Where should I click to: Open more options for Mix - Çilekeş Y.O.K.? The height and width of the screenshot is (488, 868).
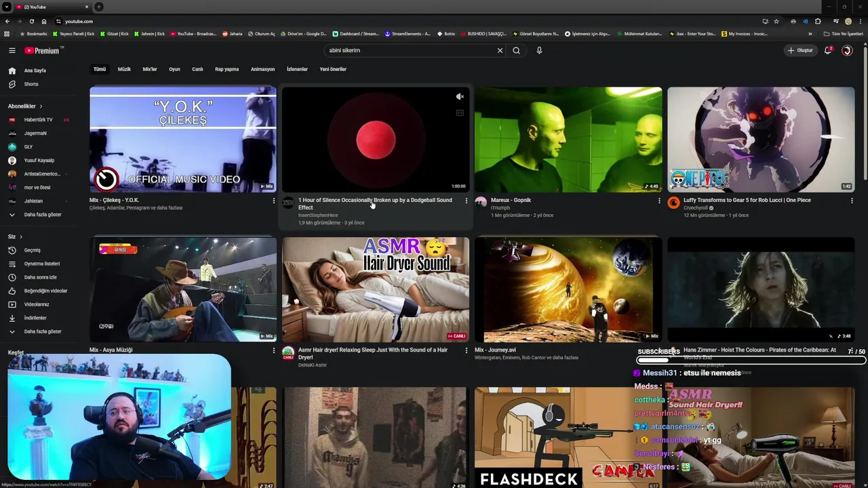273,201
